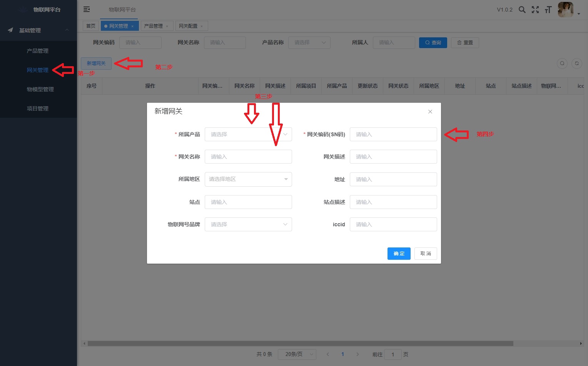588x366 pixels.
Task: Select 物模型管理 in the sidebar
Action: coord(40,89)
